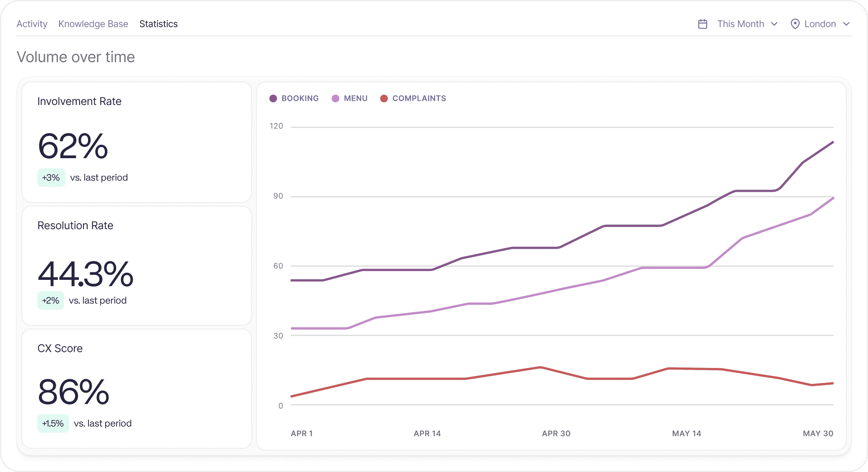Screen dimensions: 868x472
Task: Toggle the BOOKING series label
Action: [x=300, y=99]
